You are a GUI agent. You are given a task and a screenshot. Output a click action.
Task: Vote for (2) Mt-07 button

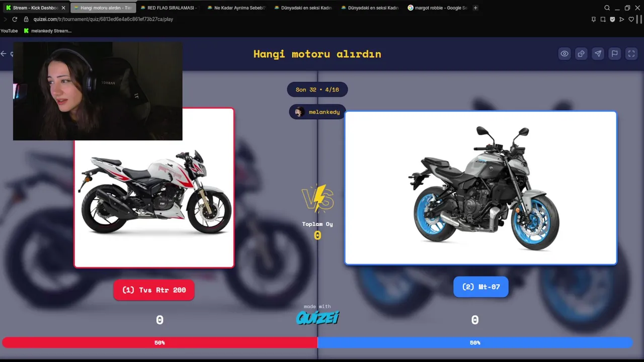click(481, 287)
